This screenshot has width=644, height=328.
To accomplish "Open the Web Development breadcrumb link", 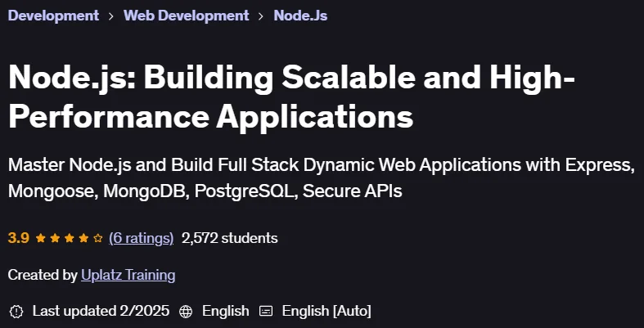I will coord(186,16).
